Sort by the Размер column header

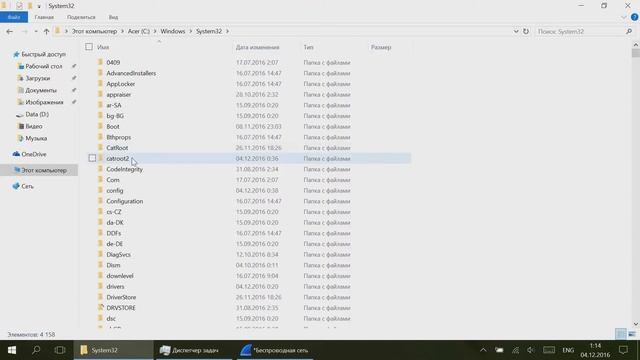point(381,47)
